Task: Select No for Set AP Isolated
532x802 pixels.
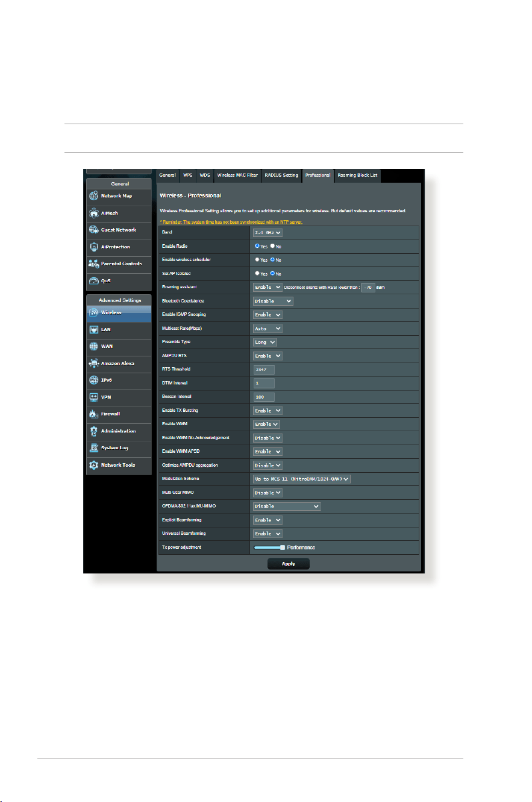Action: 272,273
